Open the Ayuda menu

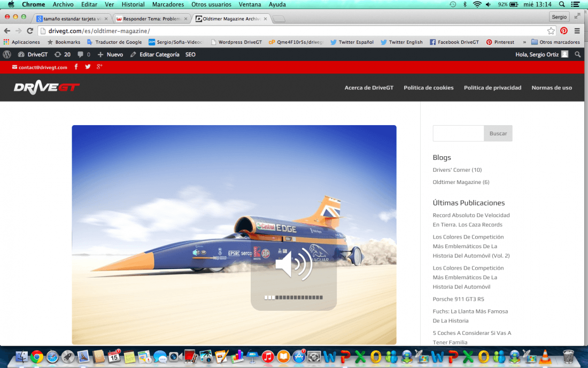coord(277,4)
